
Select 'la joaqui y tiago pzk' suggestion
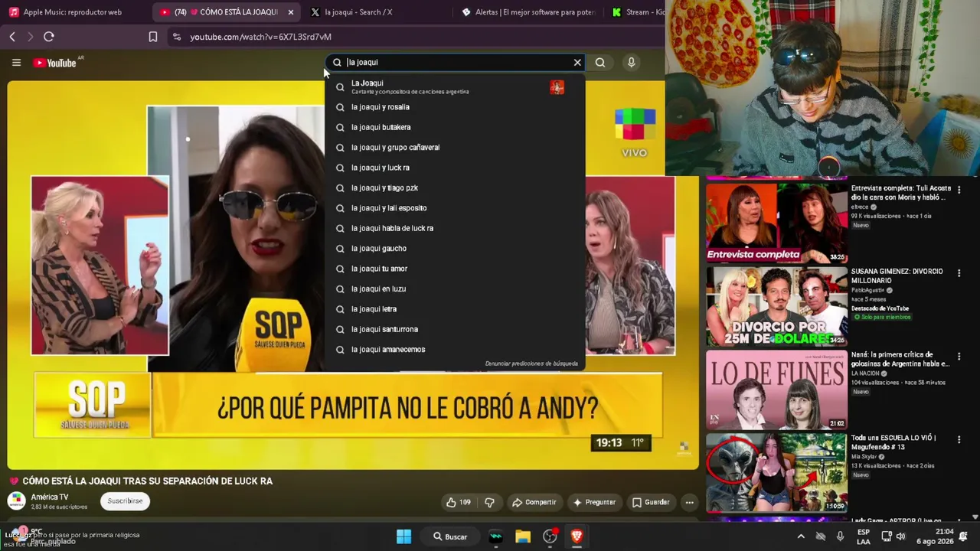[456, 188]
